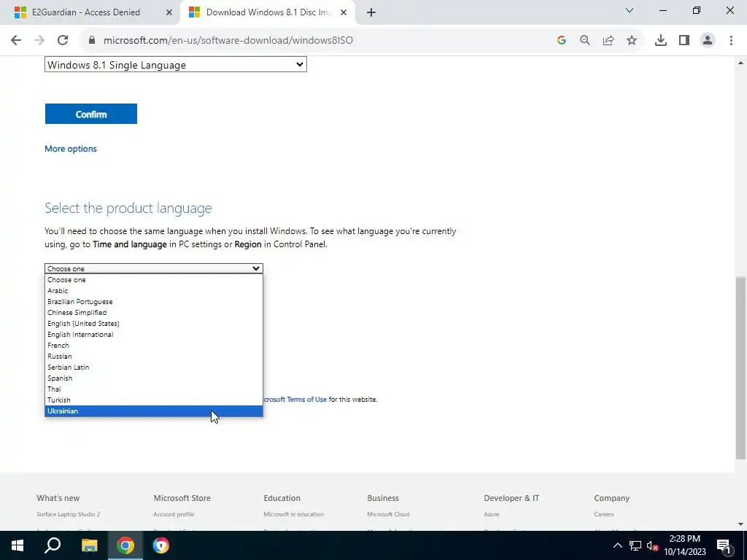Select Chinese Simplified from the list
This screenshot has height=560, width=747.
click(153, 312)
